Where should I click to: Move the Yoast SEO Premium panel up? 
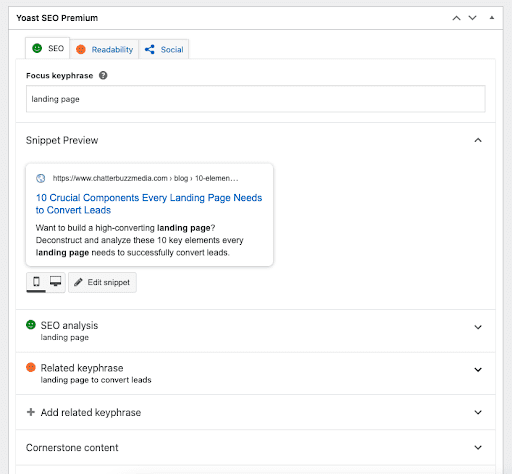(456, 18)
